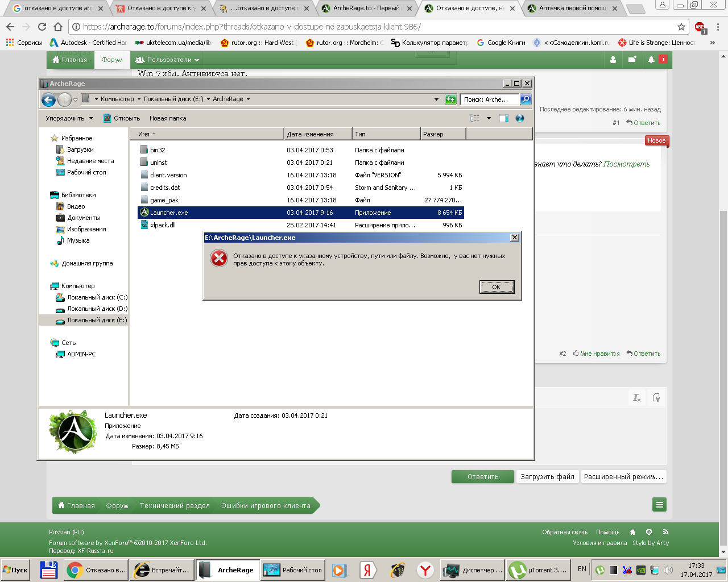Open the Форум navigation tab
The width and height of the screenshot is (728, 582).
pyautogui.click(x=112, y=60)
